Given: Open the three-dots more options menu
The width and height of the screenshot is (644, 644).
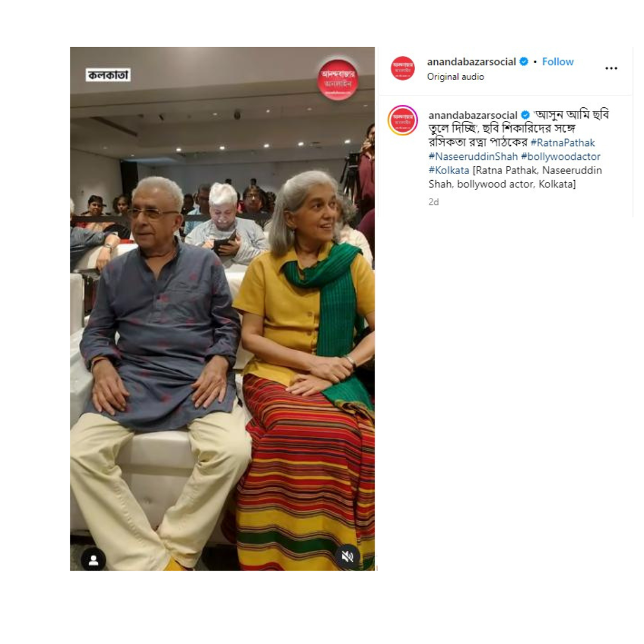Looking at the screenshot, I should click(611, 68).
